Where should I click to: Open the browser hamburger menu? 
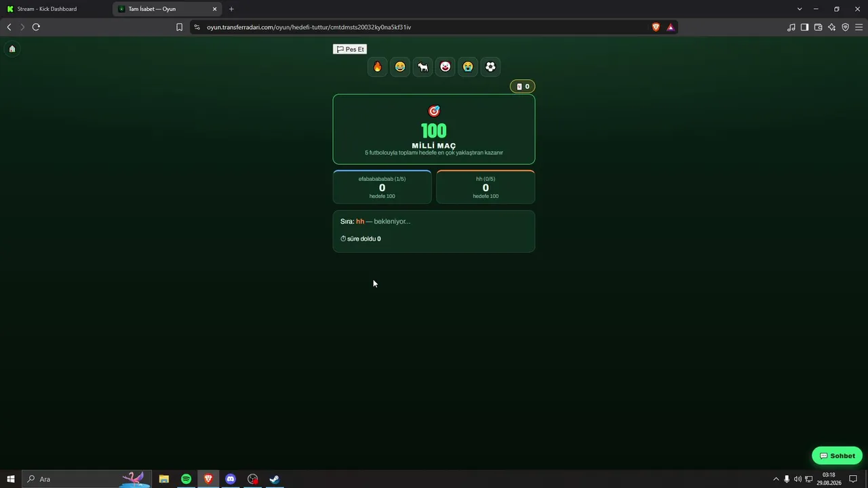tap(859, 27)
